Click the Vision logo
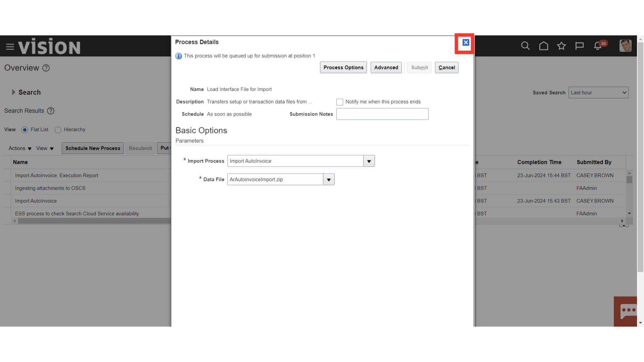The width and height of the screenshot is (644, 362). click(49, 46)
